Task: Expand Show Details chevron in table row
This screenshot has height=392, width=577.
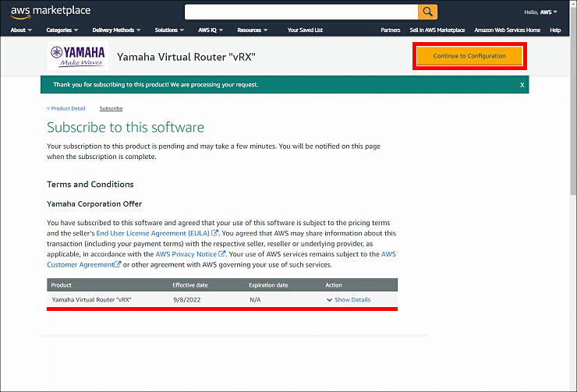Action: pyautogui.click(x=329, y=300)
